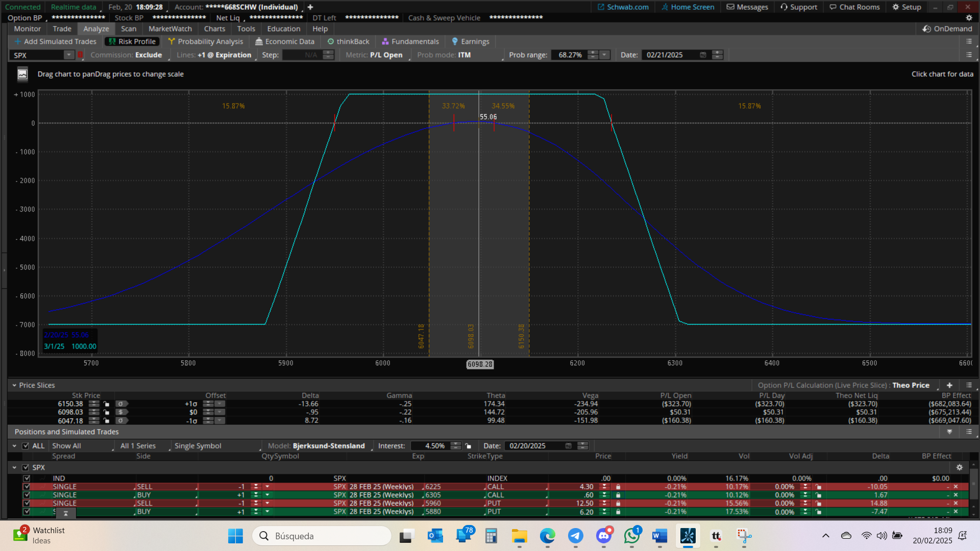The width and height of the screenshot is (980, 551).
Task: Increase the Interest rate stepper
Action: coord(456,444)
